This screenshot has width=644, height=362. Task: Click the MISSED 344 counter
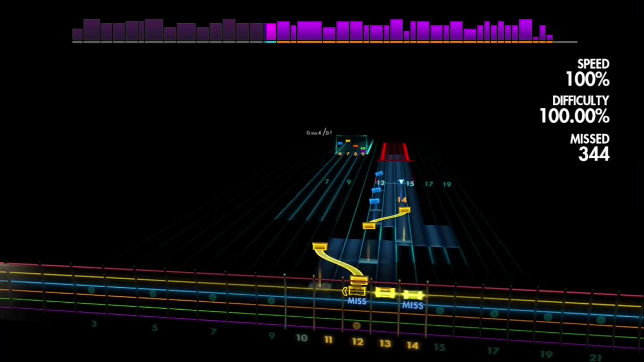[x=589, y=147]
